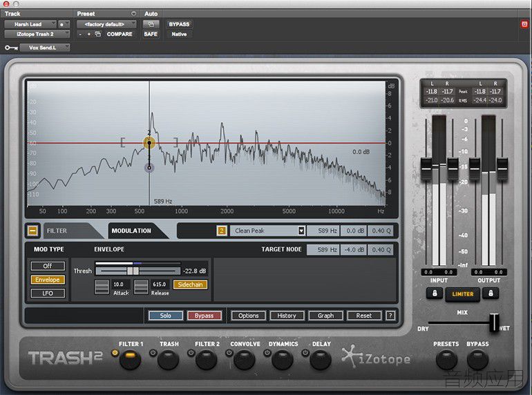
Task: Click the yellow node 2 on the EQ graph
Action: 149,143
